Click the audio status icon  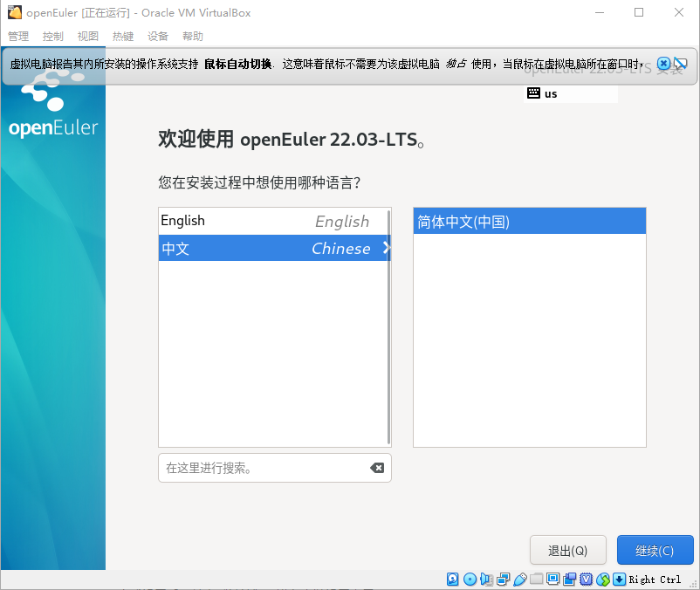[x=486, y=579]
